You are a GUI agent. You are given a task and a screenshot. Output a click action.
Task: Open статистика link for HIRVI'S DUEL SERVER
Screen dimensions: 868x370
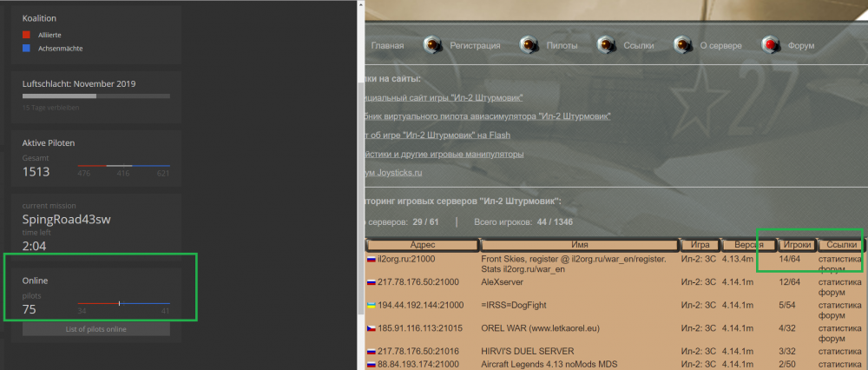(x=839, y=351)
